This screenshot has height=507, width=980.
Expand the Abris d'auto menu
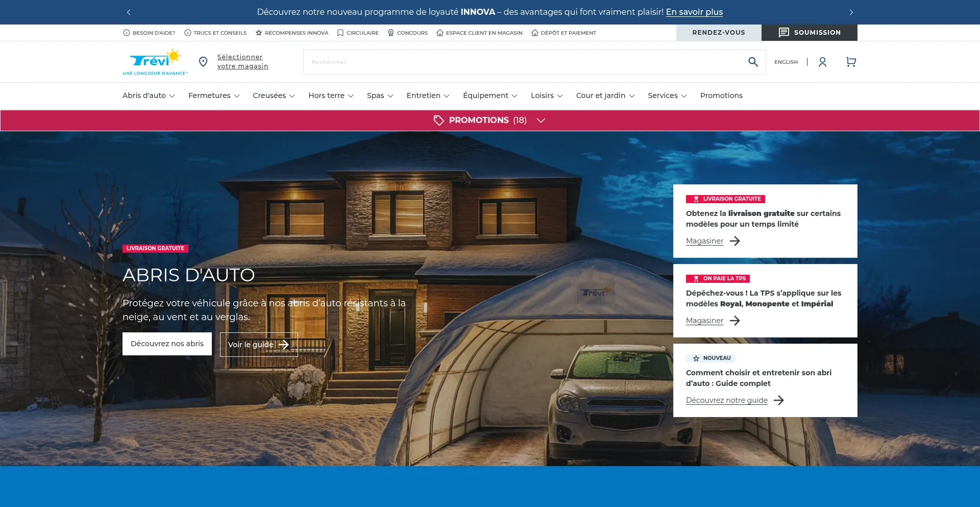[149, 95]
